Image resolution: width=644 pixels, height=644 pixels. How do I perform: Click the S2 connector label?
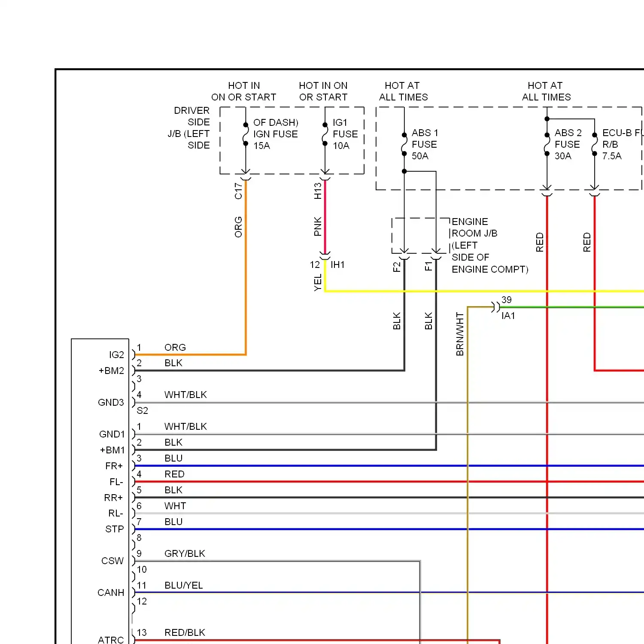[x=143, y=411]
